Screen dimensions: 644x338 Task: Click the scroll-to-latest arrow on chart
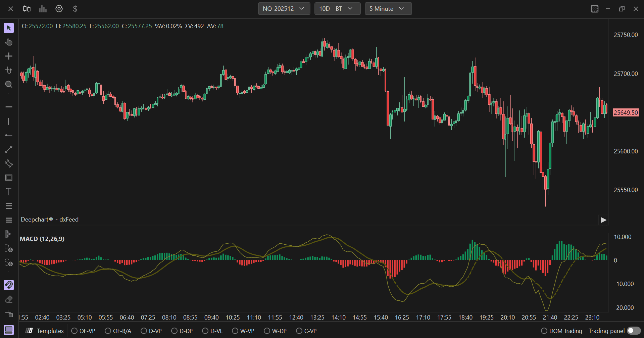(603, 220)
